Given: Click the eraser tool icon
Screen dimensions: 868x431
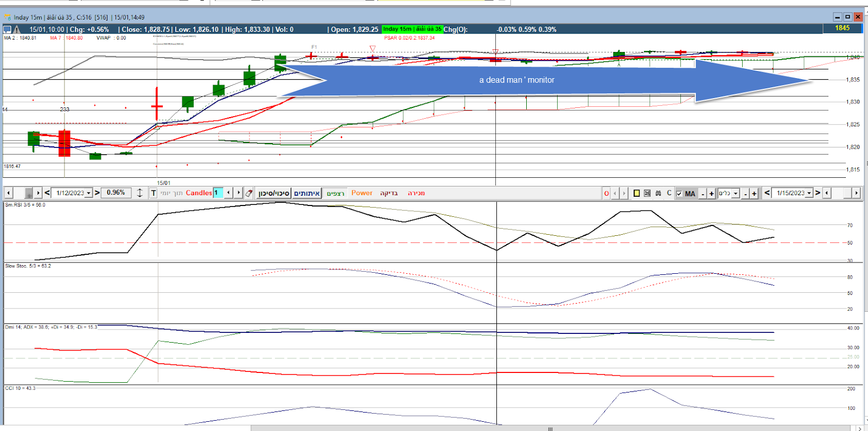Looking at the screenshot, I should coord(249,193).
